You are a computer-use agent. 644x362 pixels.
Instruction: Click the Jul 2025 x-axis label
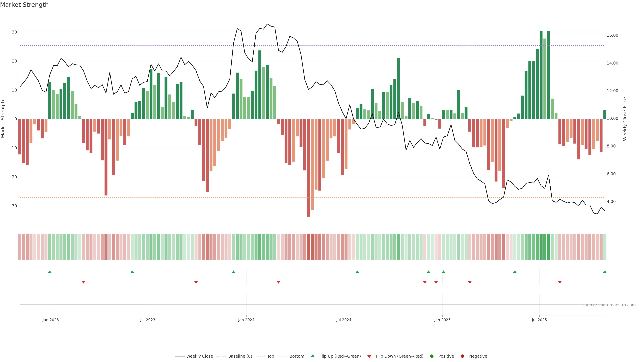pos(539,320)
